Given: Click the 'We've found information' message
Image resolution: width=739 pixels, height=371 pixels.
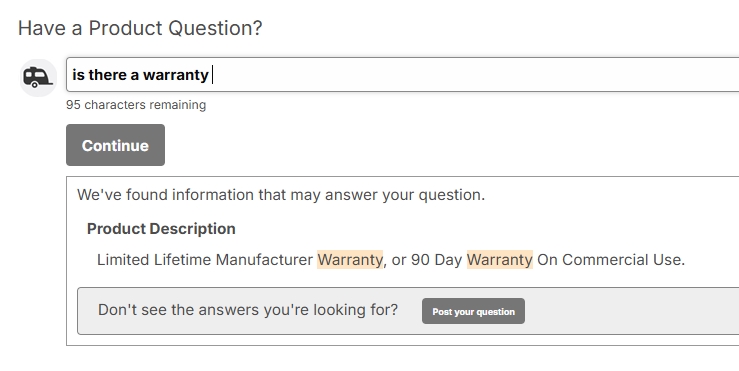Looking at the screenshot, I should [x=281, y=195].
